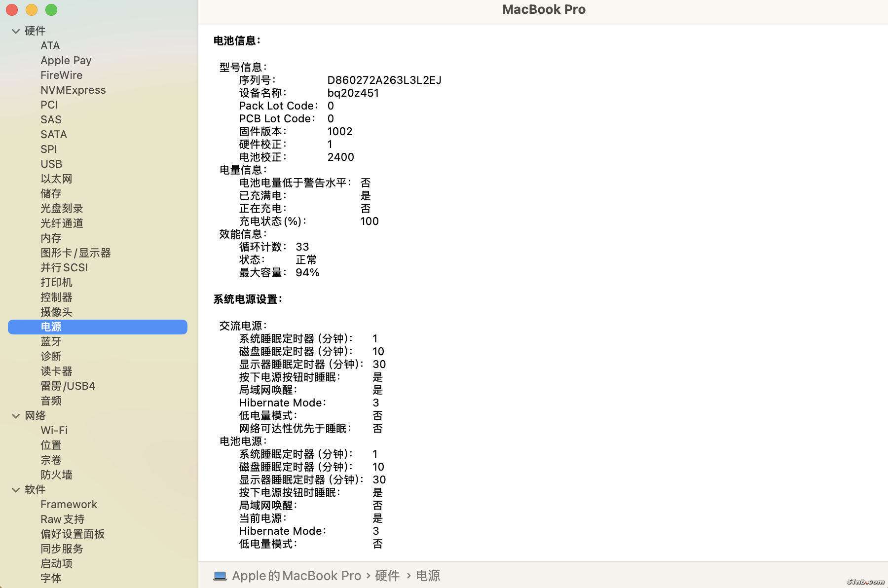Collapse the 软件 section
The width and height of the screenshot is (888, 588).
click(15, 490)
